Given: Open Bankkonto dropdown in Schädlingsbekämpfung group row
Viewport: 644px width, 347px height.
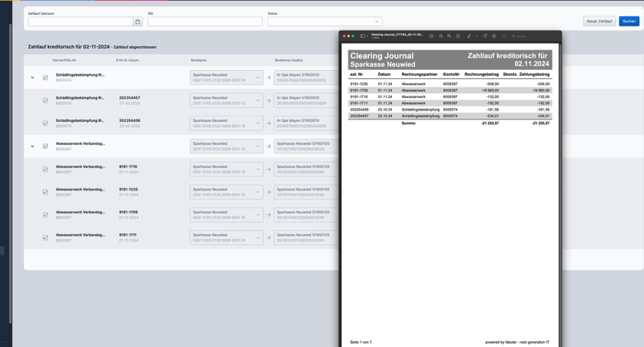Looking at the screenshot, I should (226, 77).
